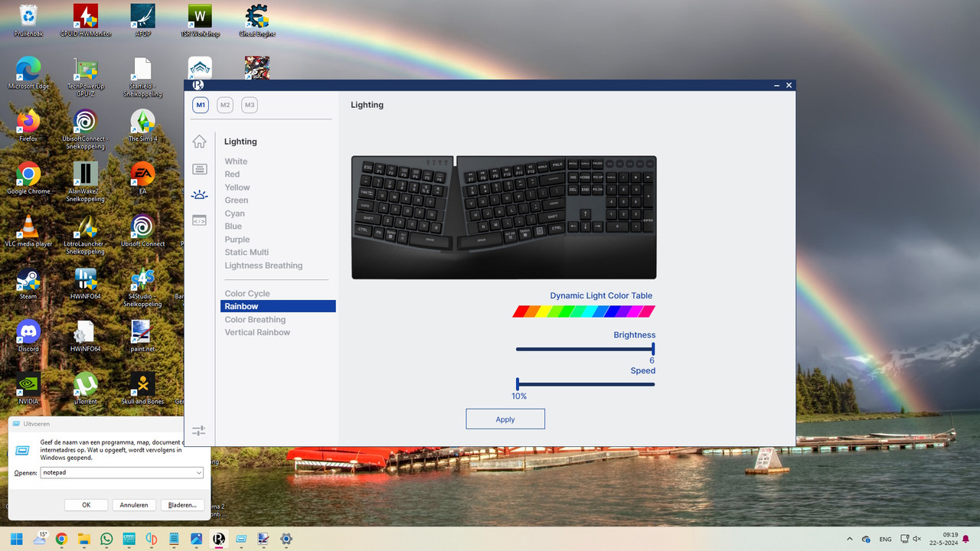Select Lightness Breathing mode
Screen dimensions: 980x551
pos(263,266)
